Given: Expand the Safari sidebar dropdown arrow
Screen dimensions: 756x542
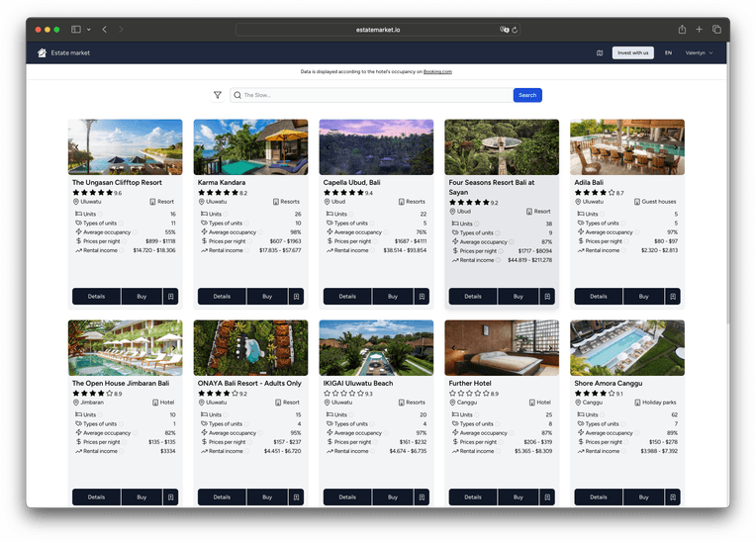Looking at the screenshot, I should (x=89, y=30).
